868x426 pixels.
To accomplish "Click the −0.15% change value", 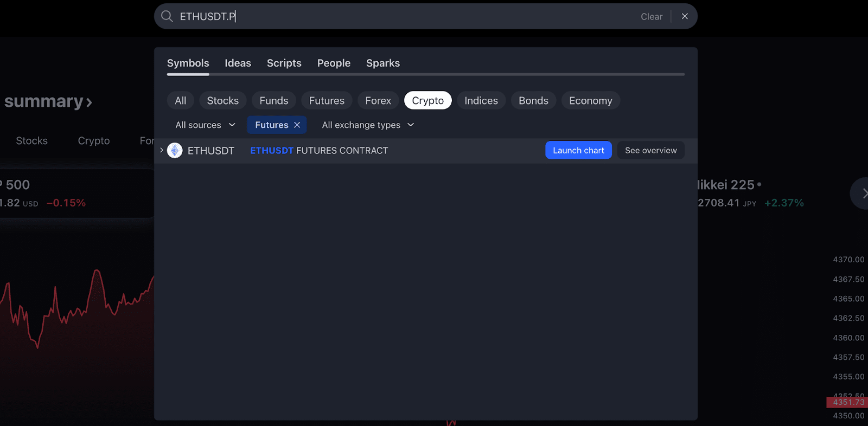I will [x=66, y=203].
